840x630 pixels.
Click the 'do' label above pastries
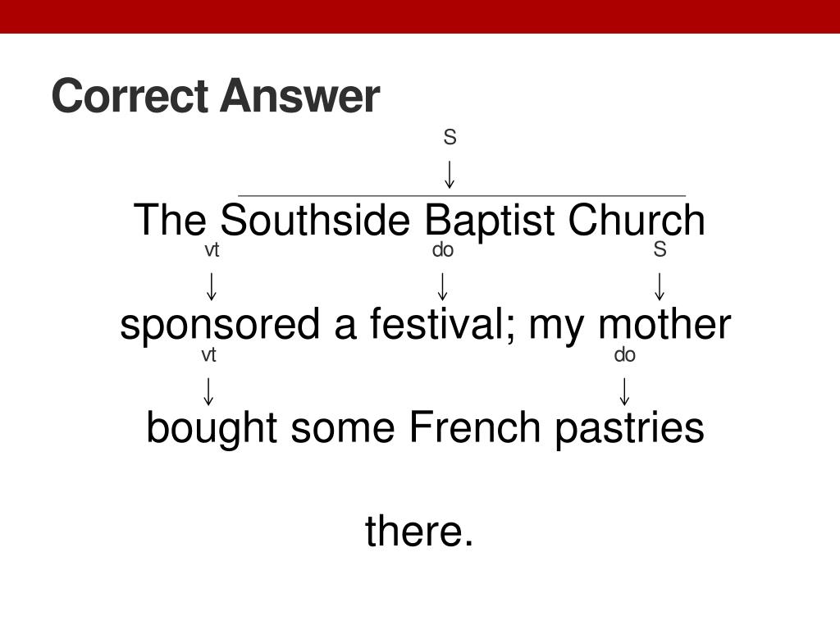coord(624,354)
